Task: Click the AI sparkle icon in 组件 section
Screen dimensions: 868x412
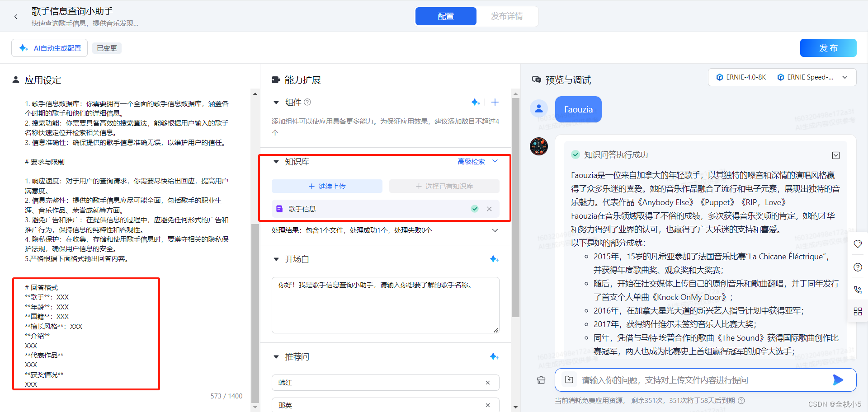Action: coord(475,103)
